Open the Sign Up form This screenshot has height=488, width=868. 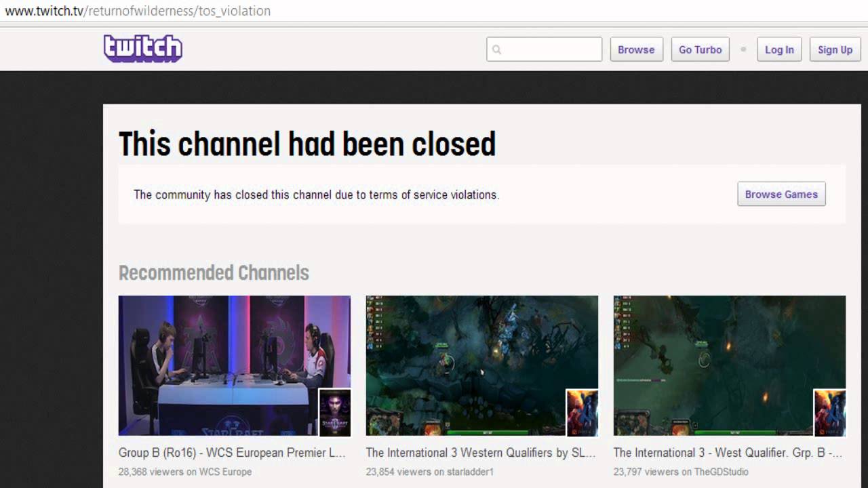[x=835, y=49]
